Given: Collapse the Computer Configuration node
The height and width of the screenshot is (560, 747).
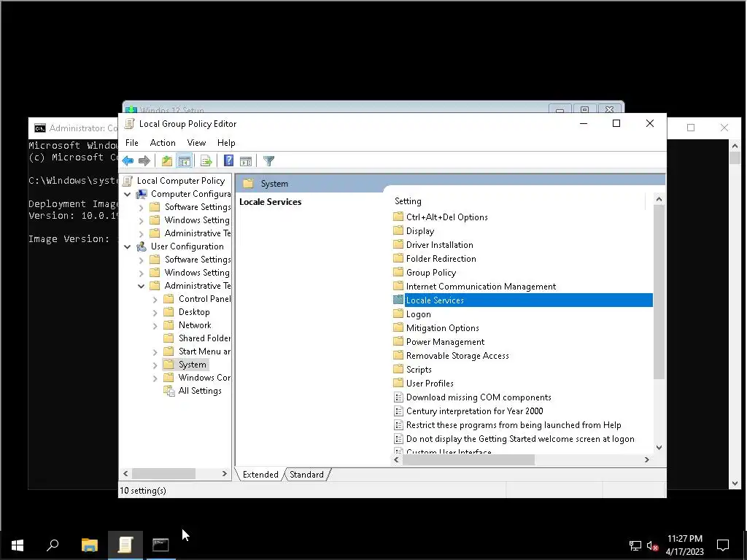Looking at the screenshot, I should click(127, 194).
